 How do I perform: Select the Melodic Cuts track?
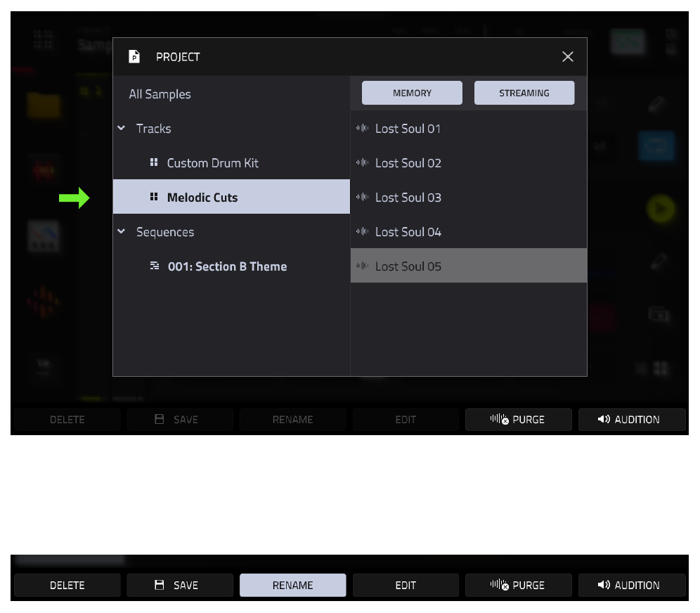[x=231, y=197]
